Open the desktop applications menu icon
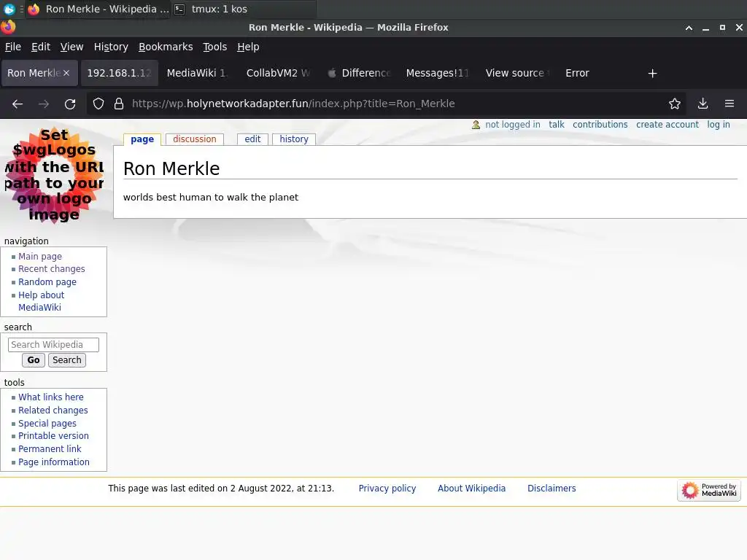747x560 pixels. coord(9,9)
